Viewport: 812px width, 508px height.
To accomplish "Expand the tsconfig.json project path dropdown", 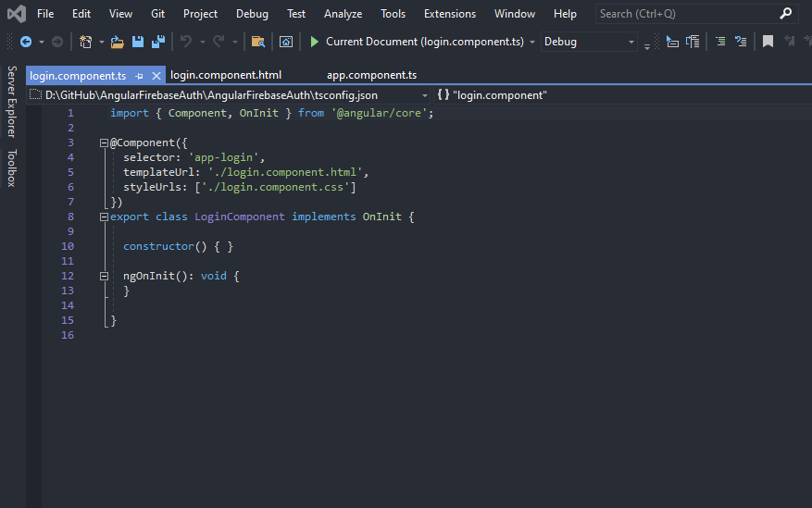I will coord(424,95).
